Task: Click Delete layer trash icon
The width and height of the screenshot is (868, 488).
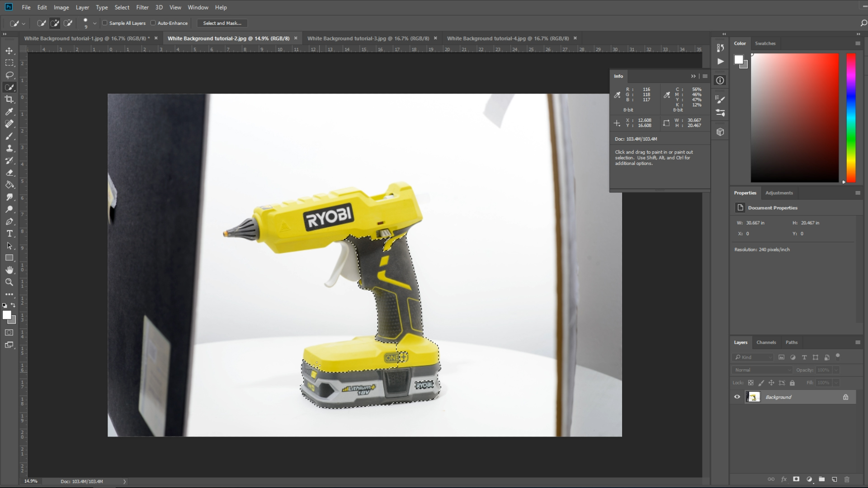Action: point(847,479)
